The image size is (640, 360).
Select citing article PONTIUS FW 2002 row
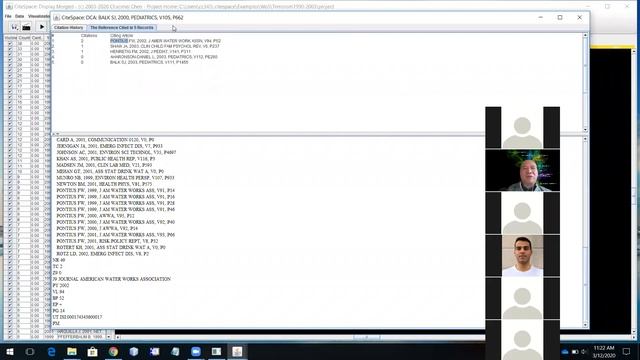(x=165, y=41)
